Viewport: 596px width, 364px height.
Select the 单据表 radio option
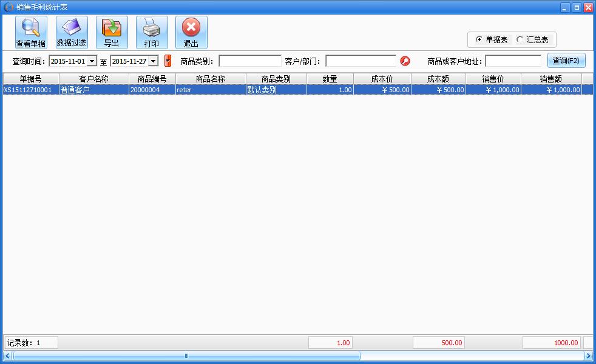492,39
